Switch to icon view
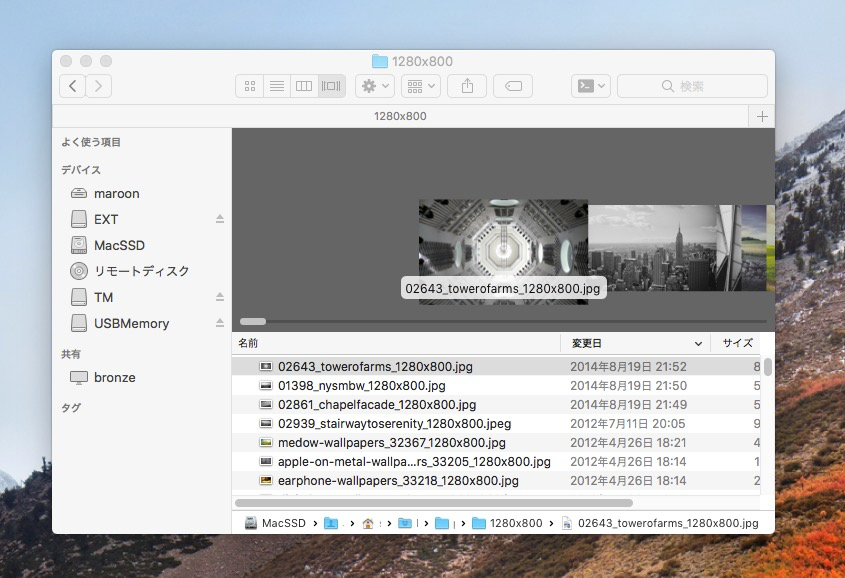The height and width of the screenshot is (578, 845). point(250,86)
